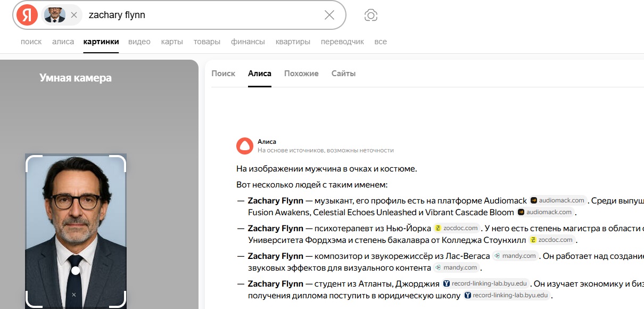
Task: Switch to the 'Поиск' results tab
Action: 224,74
